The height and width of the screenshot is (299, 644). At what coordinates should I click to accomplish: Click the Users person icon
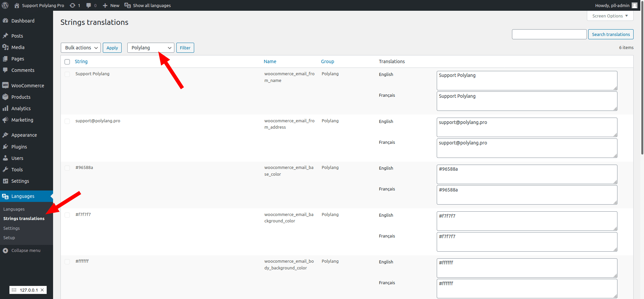tap(5, 158)
